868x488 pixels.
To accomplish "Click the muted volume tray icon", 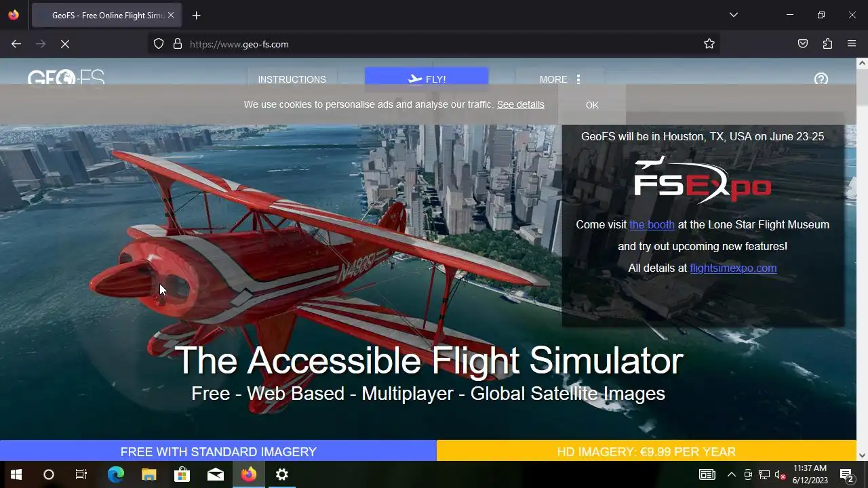I will pyautogui.click(x=781, y=474).
